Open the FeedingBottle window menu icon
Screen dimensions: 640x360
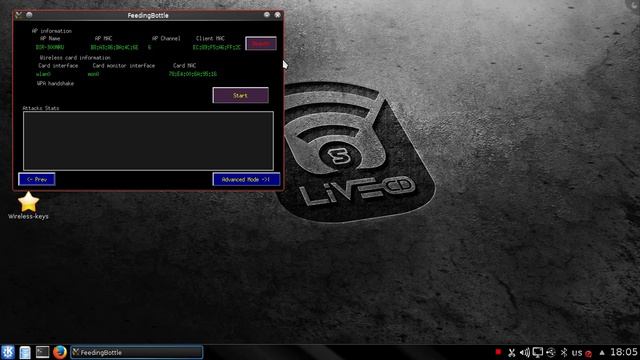coord(18,15)
